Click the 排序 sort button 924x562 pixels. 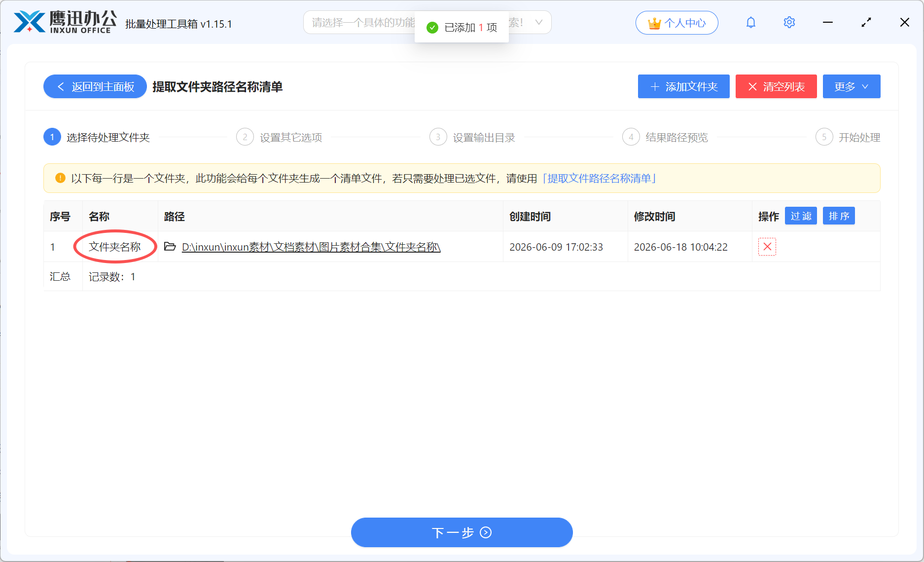[839, 216]
